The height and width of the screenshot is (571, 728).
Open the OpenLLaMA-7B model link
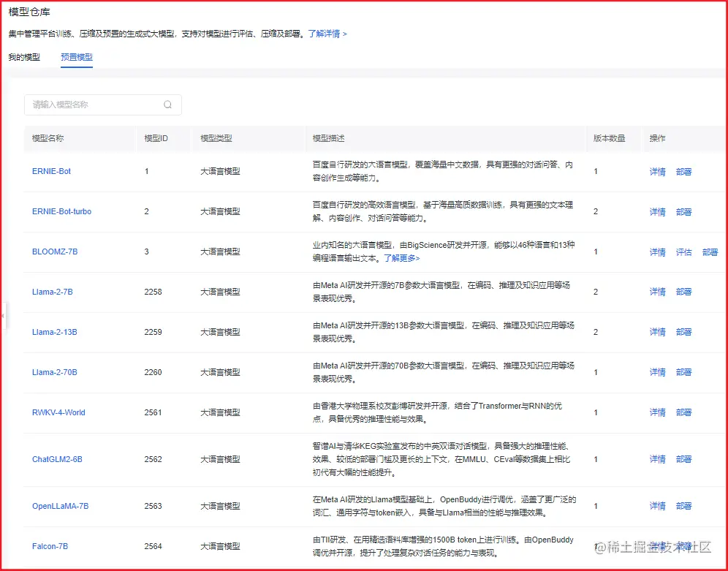pos(61,506)
